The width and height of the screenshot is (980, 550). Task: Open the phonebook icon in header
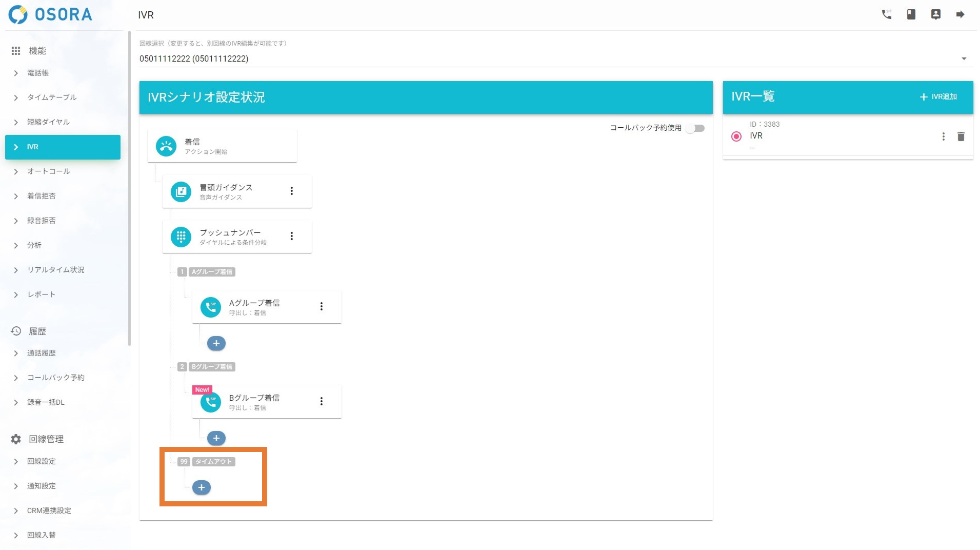(911, 14)
